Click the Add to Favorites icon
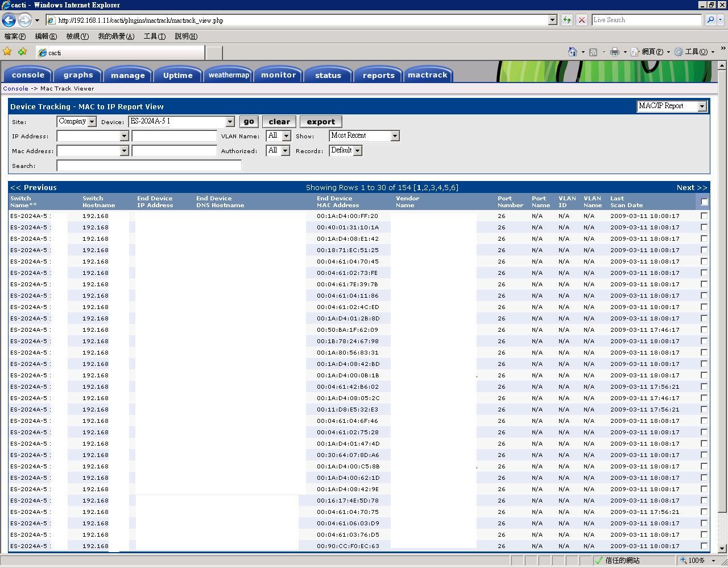This screenshot has width=728, height=568. point(22,52)
